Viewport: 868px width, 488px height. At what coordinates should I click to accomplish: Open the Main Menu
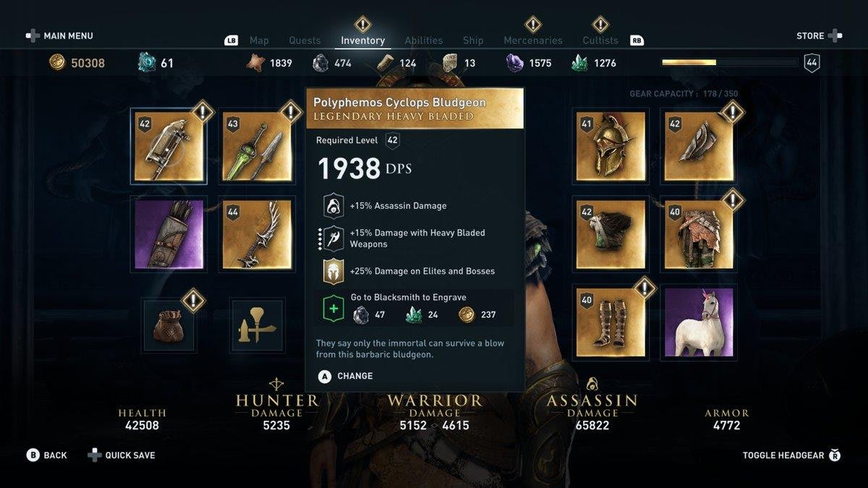tap(60, 35)
